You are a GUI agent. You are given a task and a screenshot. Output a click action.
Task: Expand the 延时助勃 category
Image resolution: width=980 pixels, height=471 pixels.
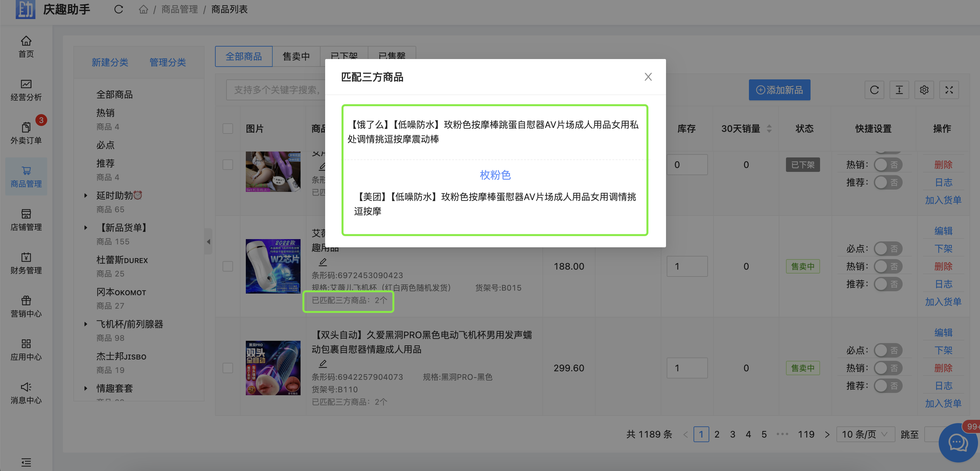pos(86,196)
